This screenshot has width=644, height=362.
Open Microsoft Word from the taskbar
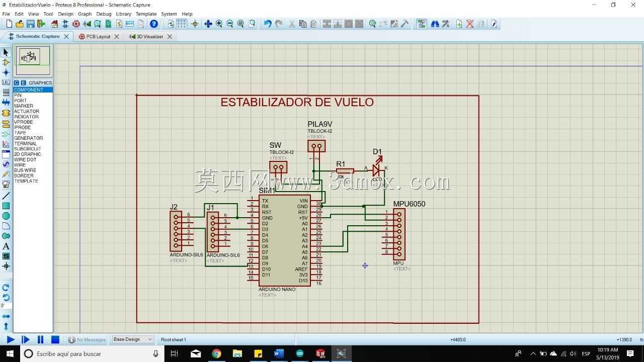point(279,354)
